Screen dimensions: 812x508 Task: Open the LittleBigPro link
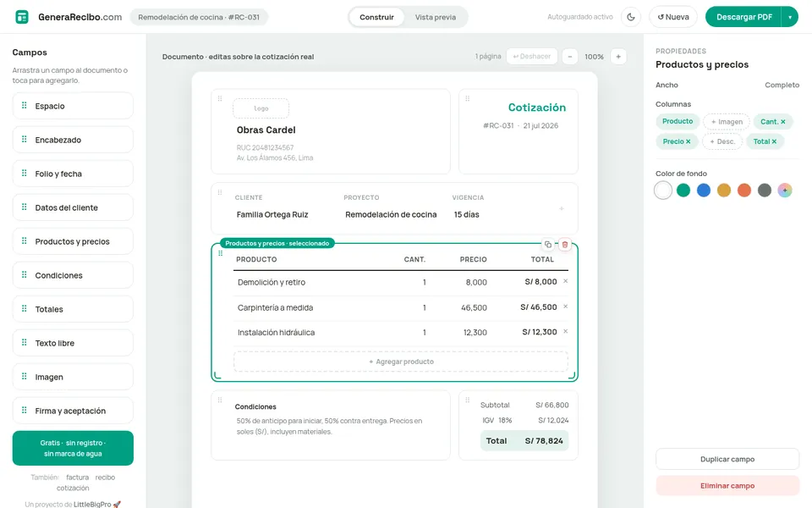tap(92, 505)
